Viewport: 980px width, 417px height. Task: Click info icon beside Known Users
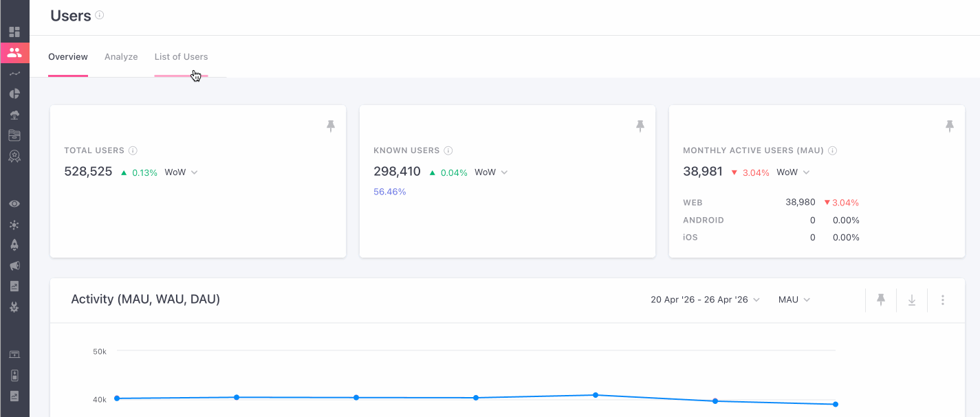pyautogui.click(x=448, y=150)
